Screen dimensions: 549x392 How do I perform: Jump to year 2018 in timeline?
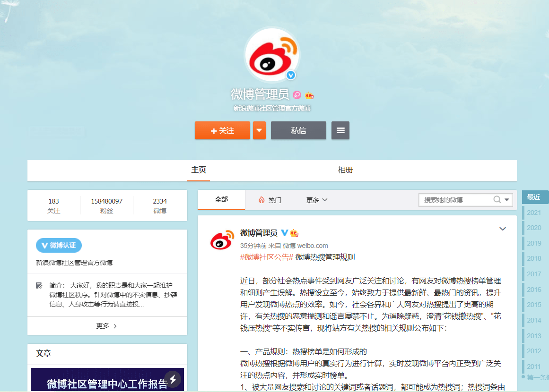[534, 258]
